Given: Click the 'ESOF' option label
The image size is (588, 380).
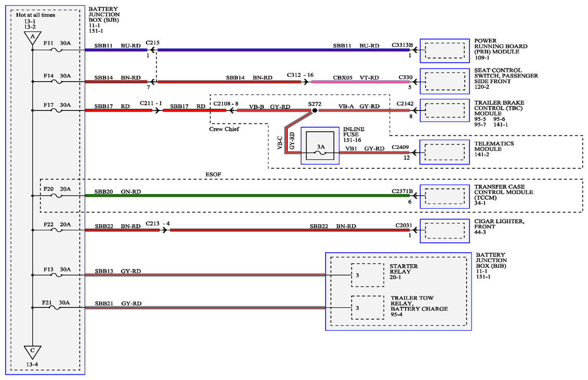Looking at the screenshot, I should click(x=213, y=174).
